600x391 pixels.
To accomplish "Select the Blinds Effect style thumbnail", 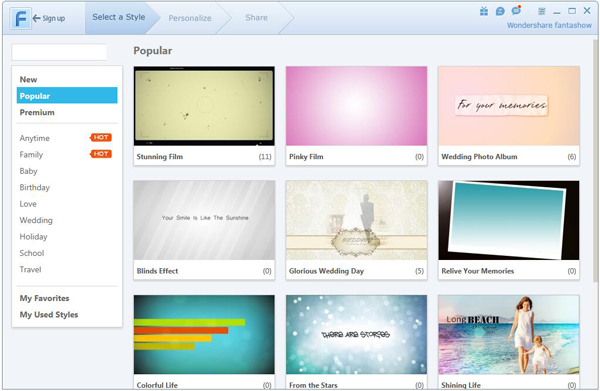I will tap(204, 220).
